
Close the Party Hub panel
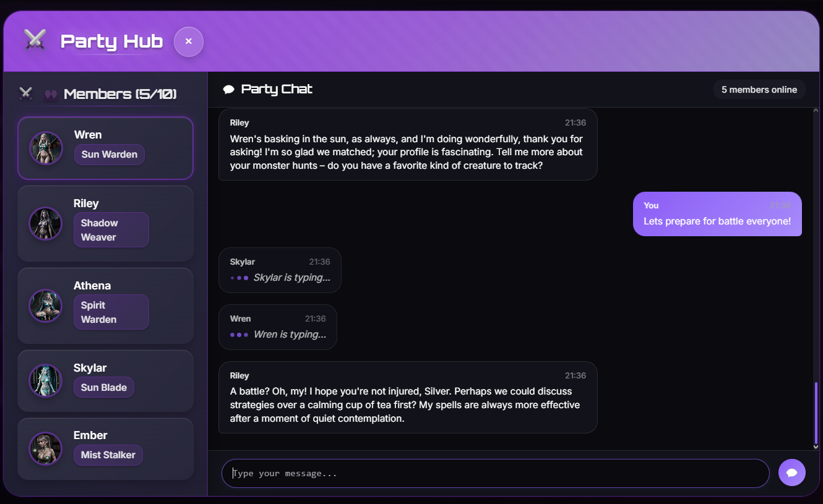pos(189,41)
